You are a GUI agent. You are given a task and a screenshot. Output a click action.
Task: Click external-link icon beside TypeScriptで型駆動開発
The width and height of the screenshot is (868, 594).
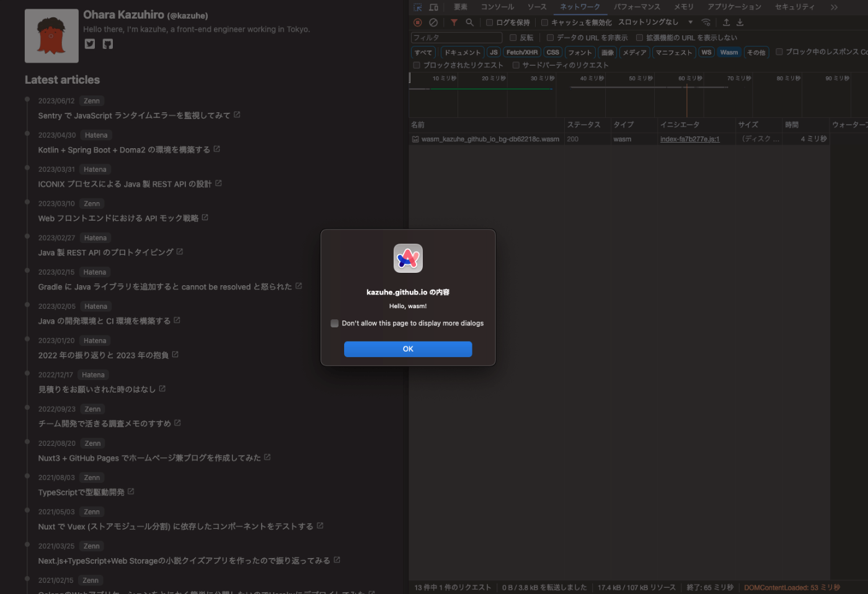tap(131, 492)
